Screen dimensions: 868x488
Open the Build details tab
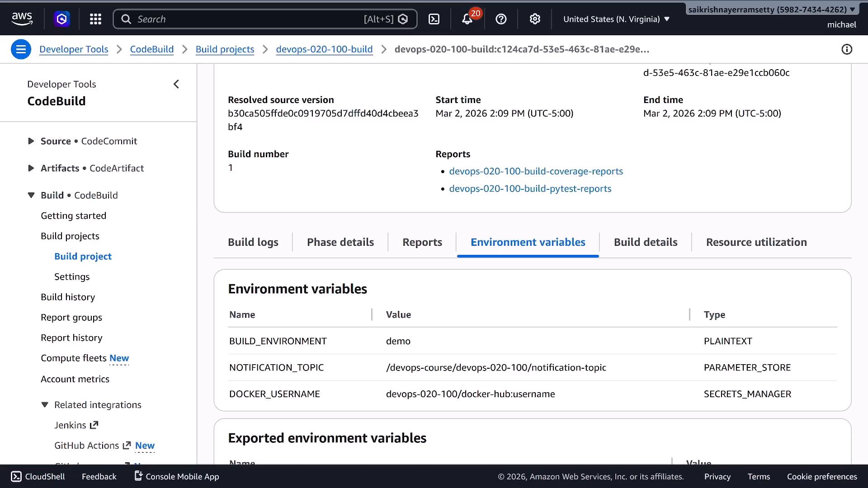click(x=646, y=242)
